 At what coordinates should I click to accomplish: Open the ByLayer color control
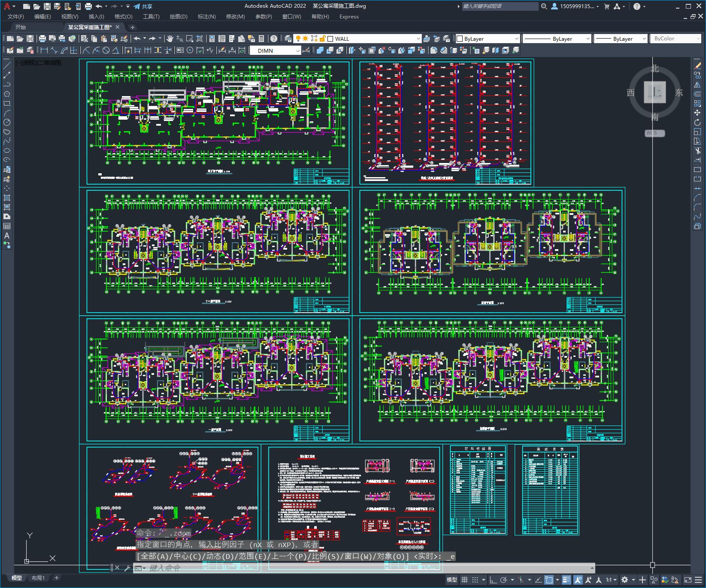[487, 39]
